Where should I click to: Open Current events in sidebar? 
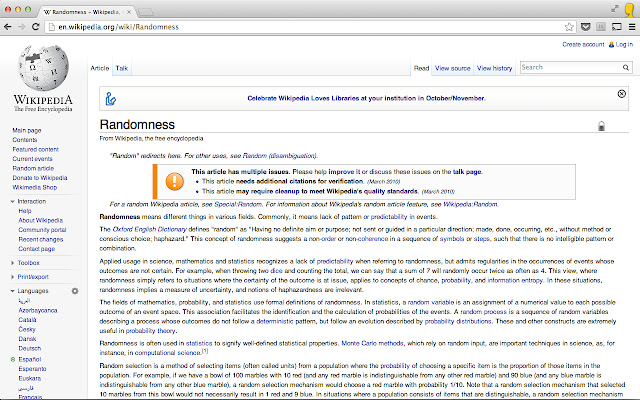(x=32, y=159)
